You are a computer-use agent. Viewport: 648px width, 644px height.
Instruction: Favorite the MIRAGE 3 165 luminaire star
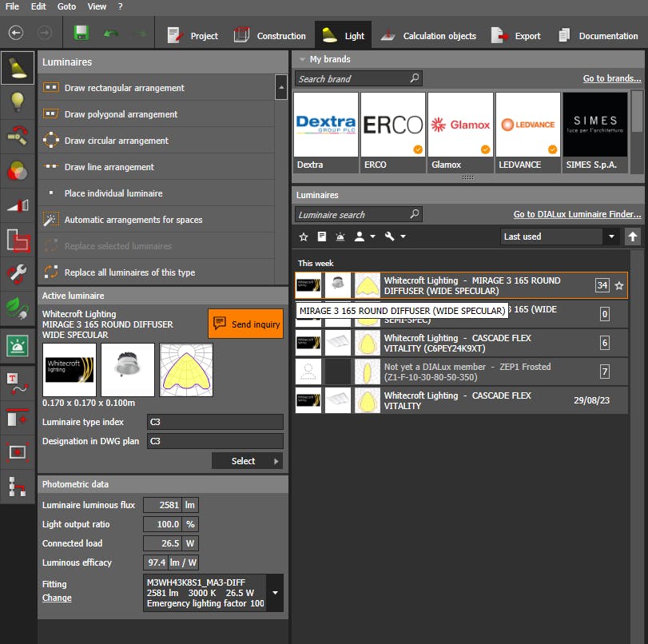click(619, 286)
